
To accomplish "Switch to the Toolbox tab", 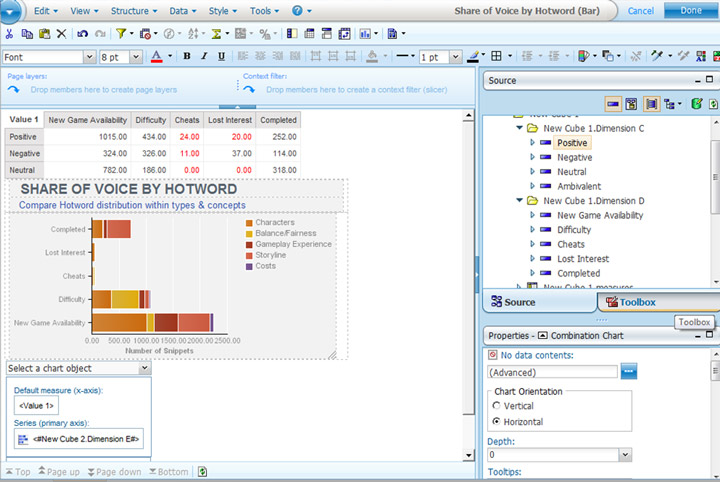I will coord(659,302).
